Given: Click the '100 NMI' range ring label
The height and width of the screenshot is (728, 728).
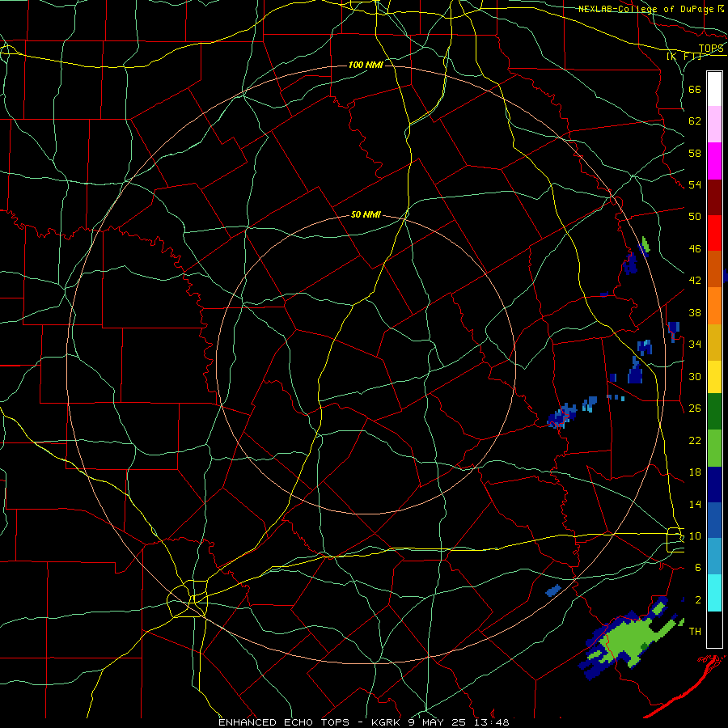Looking at the screenshot, I should point(366,65).
